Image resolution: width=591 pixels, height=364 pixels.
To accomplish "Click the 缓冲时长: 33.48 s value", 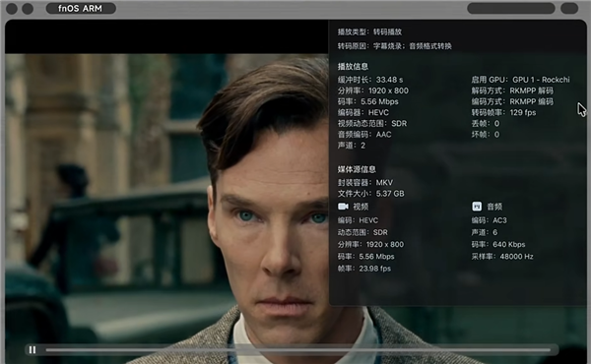I will point(370,80).
